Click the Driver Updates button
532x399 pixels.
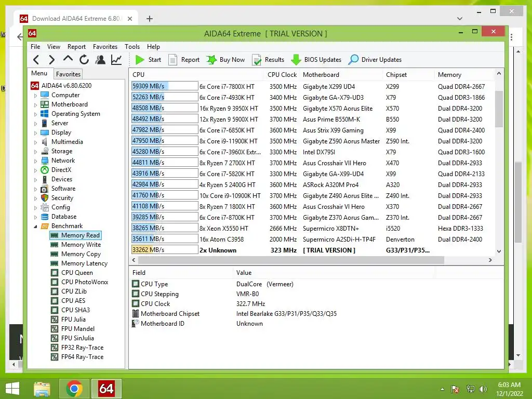tap(375, 60)
